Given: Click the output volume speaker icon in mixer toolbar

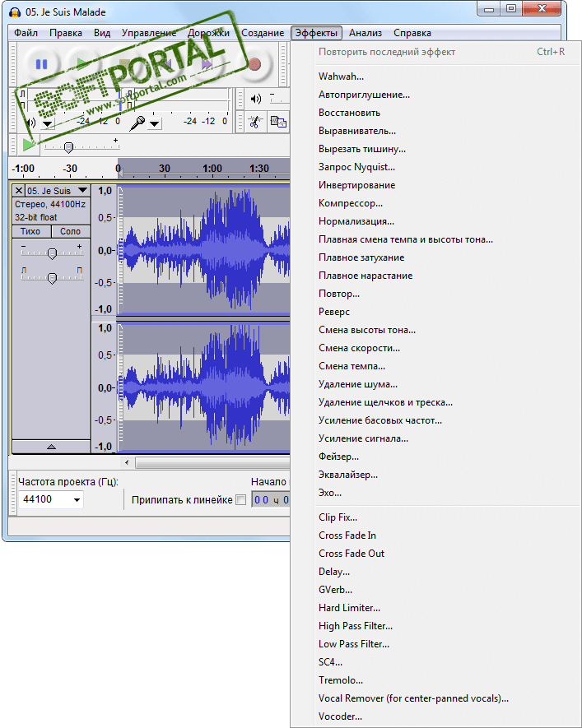Looking at the screenshot, I should (x=255, y=99).
